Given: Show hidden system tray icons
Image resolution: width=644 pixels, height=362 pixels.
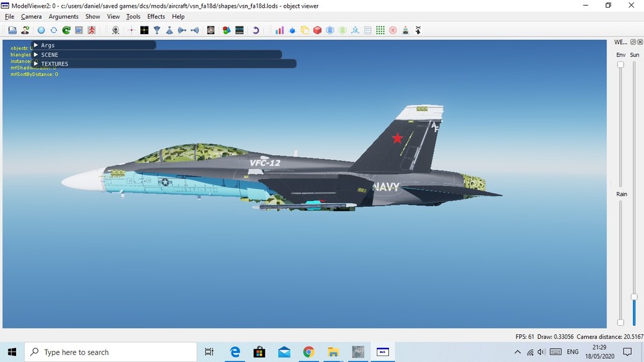Looking at the screenshot, I should pos(518,352).
